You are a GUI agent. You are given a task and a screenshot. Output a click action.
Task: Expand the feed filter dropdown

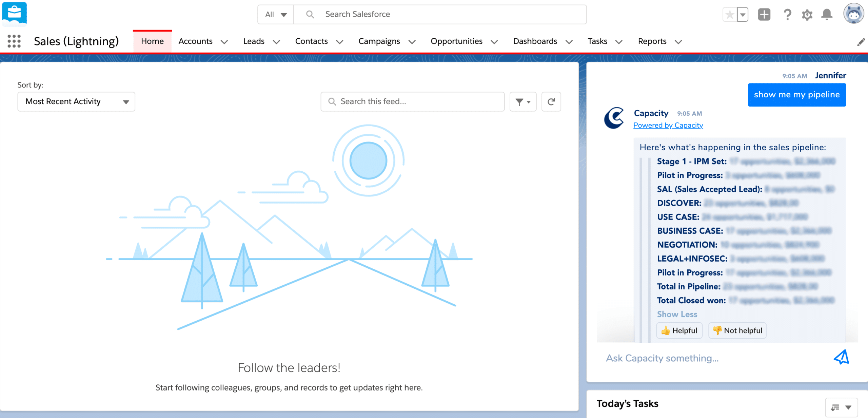pos(523,101)
